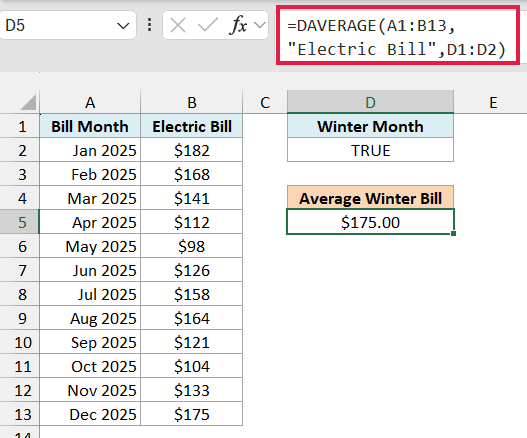Click the $98 bill cell
The width and height of the screenshot is (527, 438).
pos(192,246)
